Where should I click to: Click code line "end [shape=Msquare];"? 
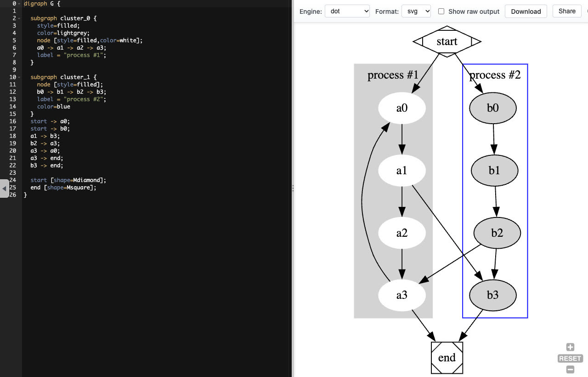[64, 188]
